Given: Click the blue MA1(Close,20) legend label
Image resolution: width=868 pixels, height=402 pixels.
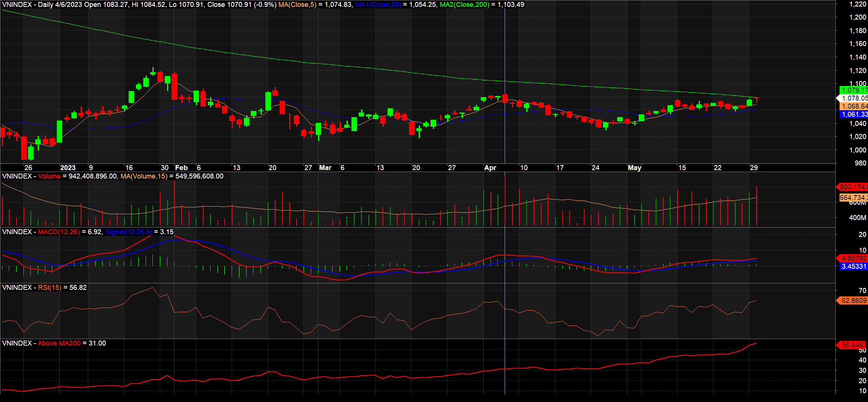Looking at the screenshot, I should (x=378, y=5).
